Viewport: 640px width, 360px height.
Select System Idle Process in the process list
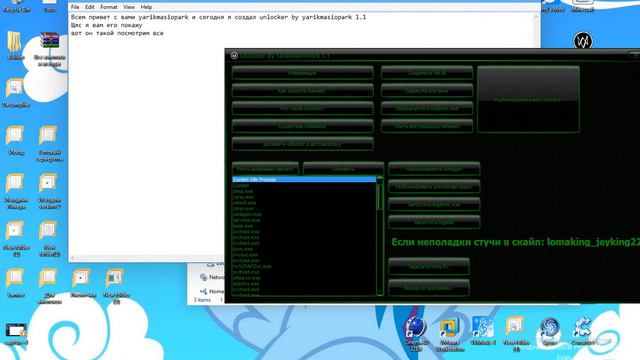pos(304,179)
